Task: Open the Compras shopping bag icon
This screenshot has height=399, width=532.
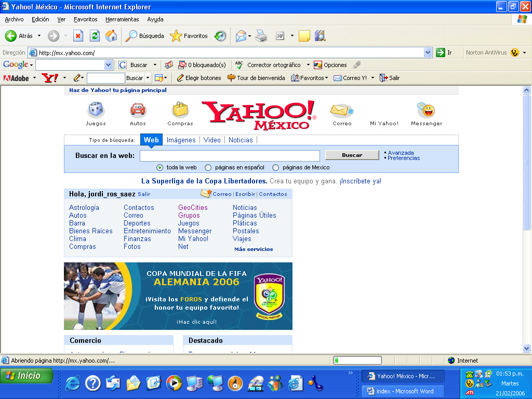Action: point(180,110)
